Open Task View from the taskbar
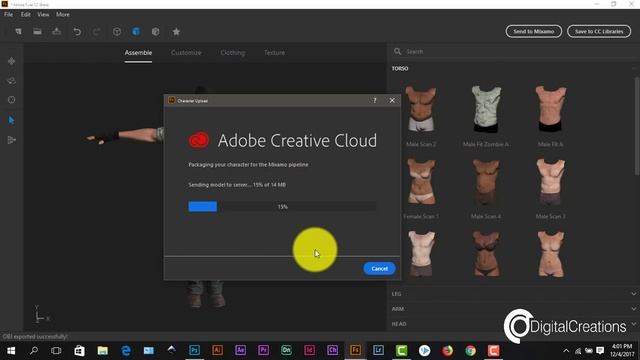The image size is (640, 360). click(56, 351)
